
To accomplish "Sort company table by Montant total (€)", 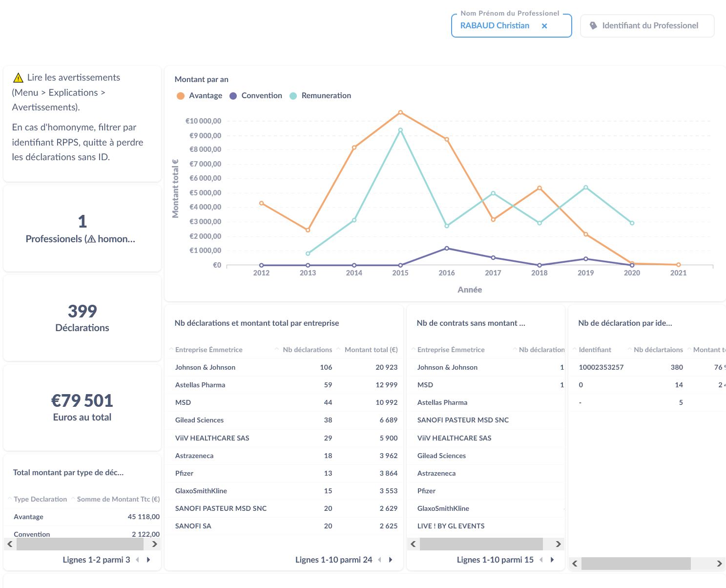I will pos(371,350).
